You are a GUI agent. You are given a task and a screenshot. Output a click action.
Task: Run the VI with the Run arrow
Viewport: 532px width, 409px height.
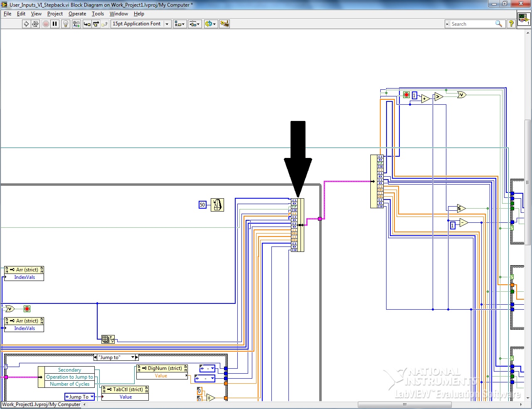pyautogui.click(x=26, y=24)
